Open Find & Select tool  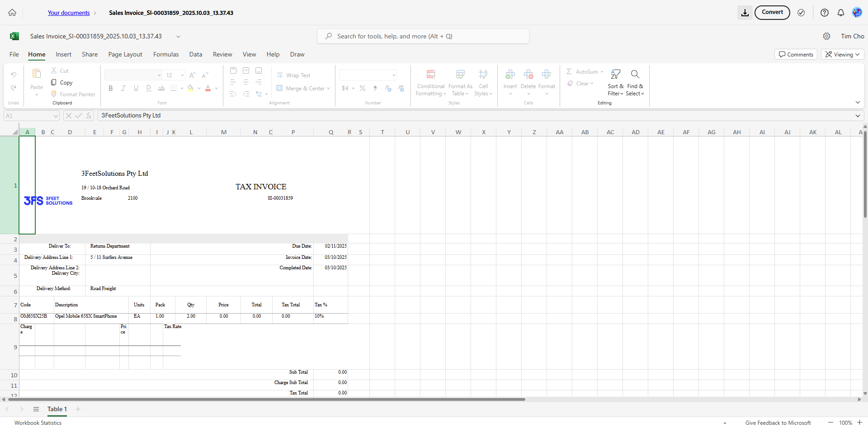pos(635,83)
